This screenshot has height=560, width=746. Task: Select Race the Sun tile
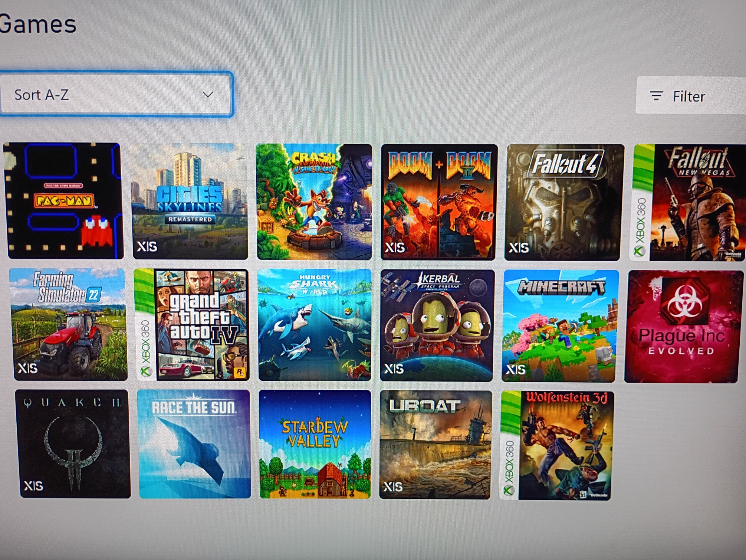[194, 444]
